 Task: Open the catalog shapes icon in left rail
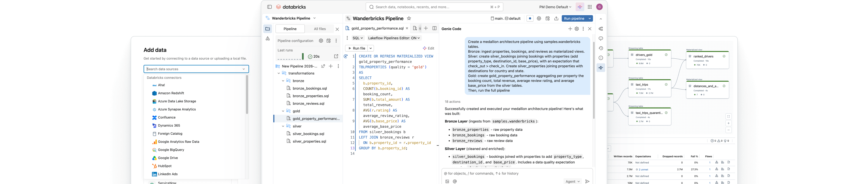point(268,39)
